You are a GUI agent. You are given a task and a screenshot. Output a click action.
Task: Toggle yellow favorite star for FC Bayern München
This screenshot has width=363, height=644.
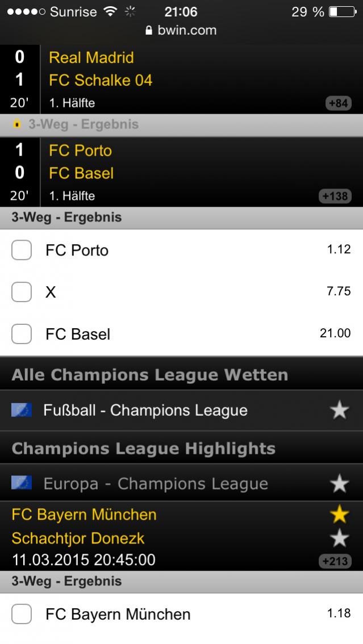coord(339,515)
